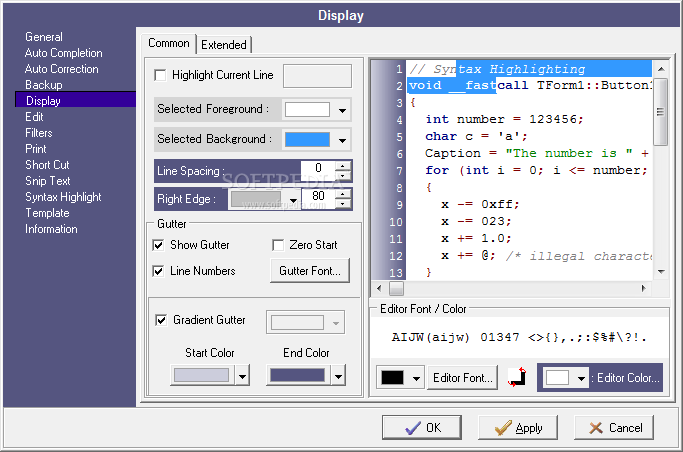Click the 'int number = 123456;' preview line

tap(504, 119)
